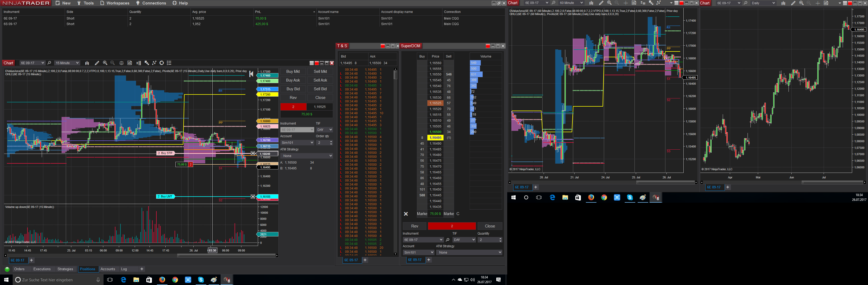Toggle red link button in 60 Minute chart
Viewport: 868px width, 285px height.
pyautogui.click(x=681, y=3)
